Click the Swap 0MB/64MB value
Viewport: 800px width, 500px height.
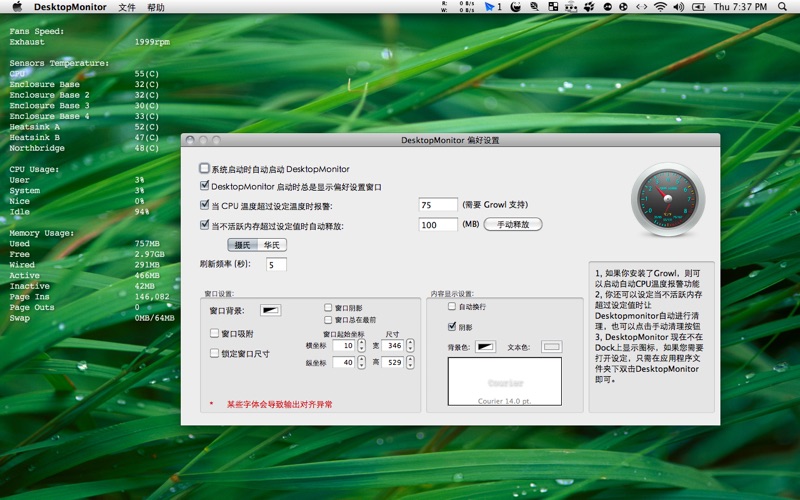pyautogui.click(x=155, y=318)
